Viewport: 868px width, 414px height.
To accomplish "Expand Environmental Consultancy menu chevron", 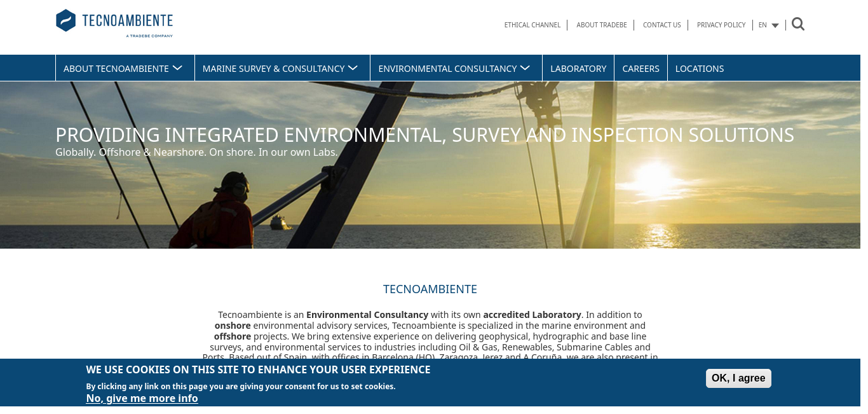I will click(525, 67).
